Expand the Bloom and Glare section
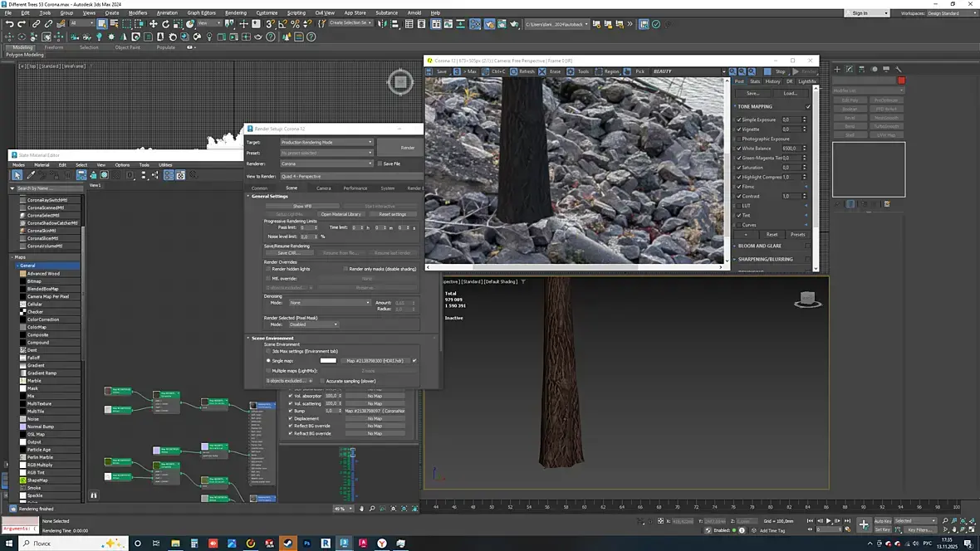Viewport: 980px width, 551px height. (760, 246)
